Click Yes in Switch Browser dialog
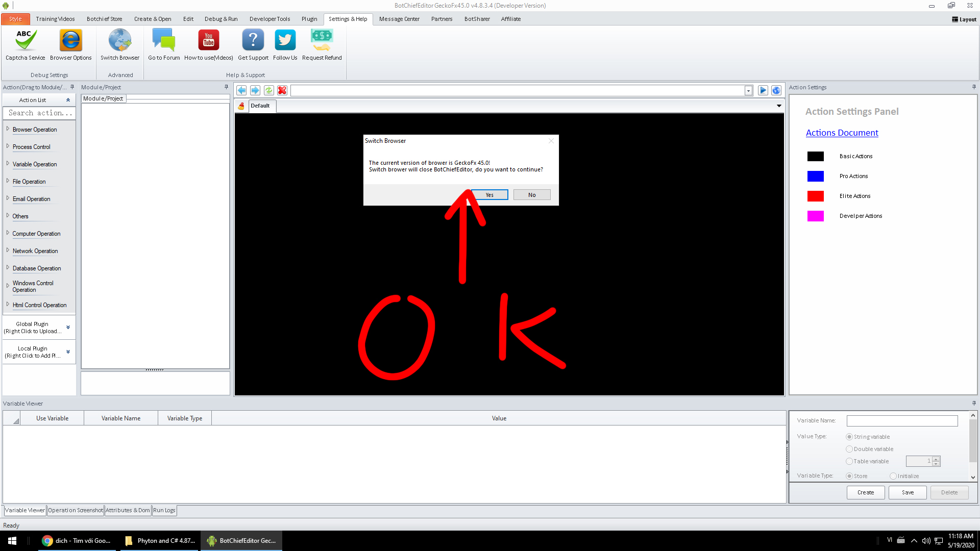980x551 pixels. tap(489, 195)
